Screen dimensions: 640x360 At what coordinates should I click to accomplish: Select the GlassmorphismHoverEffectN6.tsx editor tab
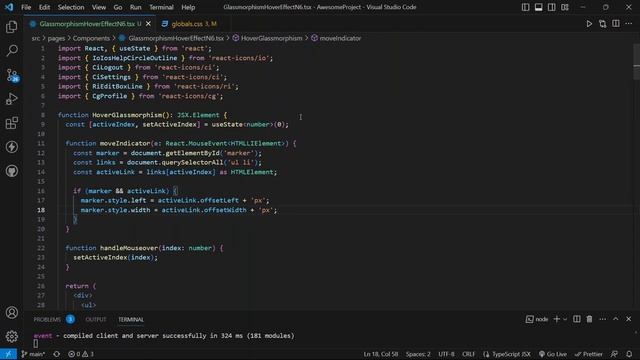coord(90,24)
